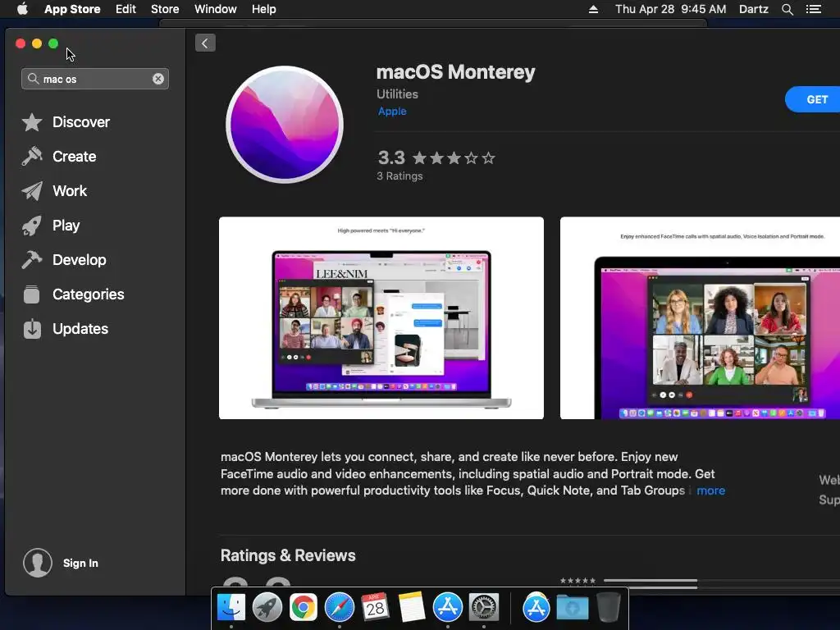Expand the description with the more link
Screen dimensions: 840x630
711,491
